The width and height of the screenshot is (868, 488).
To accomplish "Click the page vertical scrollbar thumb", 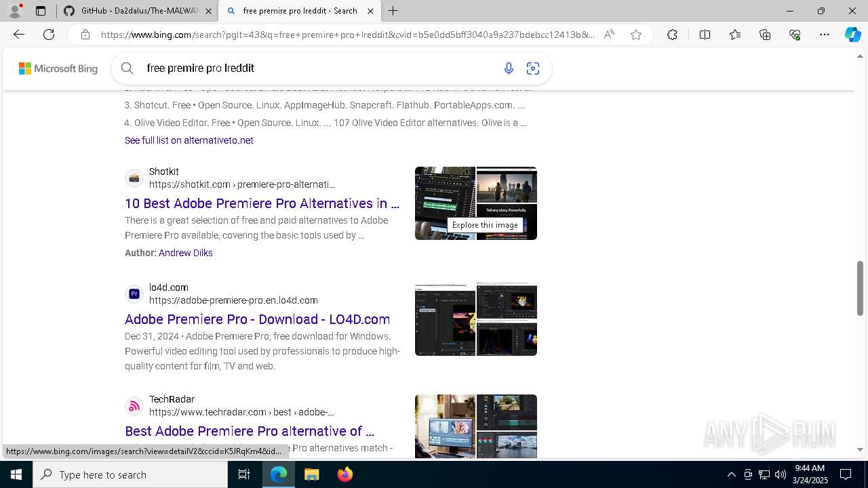I will point(861,287).
